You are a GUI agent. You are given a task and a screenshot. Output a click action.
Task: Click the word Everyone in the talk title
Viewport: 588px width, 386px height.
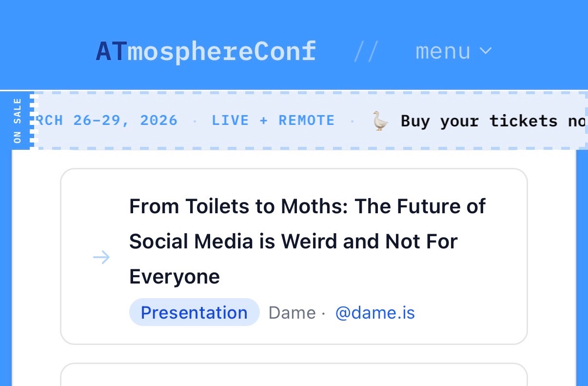pyautogui.click(x=175, y=277)
